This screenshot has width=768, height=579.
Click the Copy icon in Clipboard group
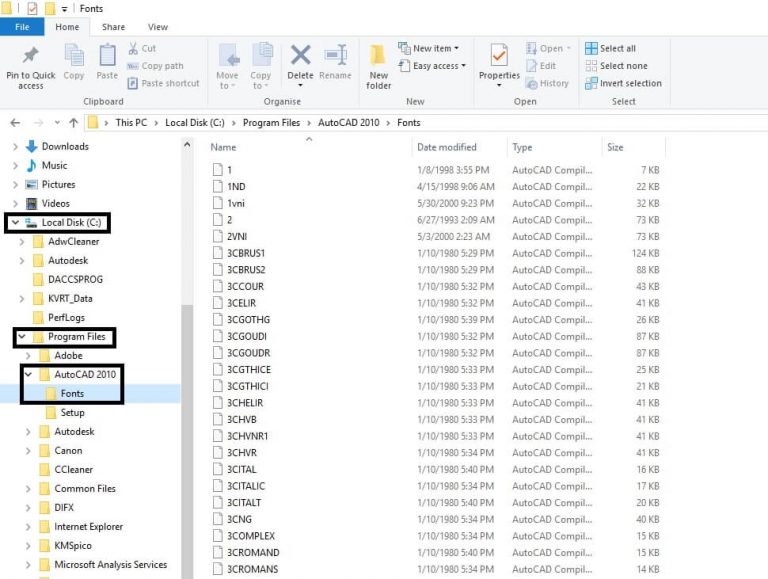click(74, 56)
